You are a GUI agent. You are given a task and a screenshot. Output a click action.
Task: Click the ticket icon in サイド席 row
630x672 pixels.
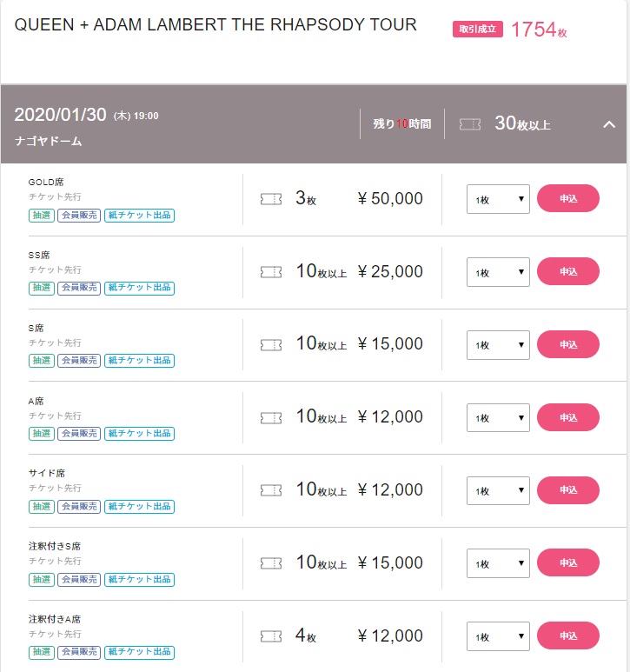point(271,490)
